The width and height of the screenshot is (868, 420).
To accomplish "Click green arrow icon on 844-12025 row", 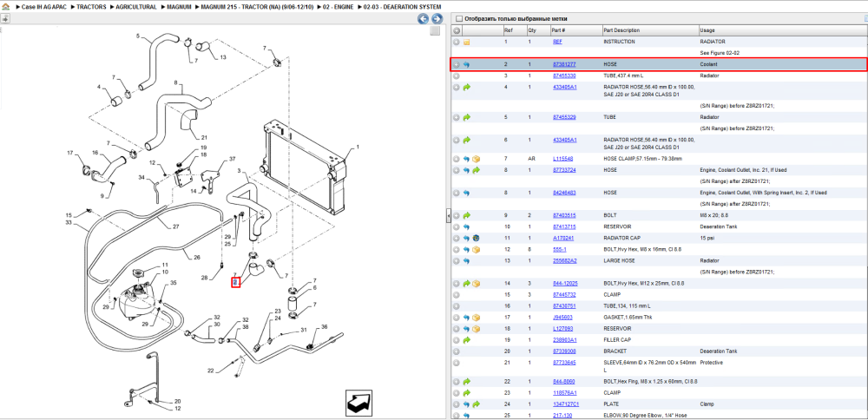I will coord(467,283).
